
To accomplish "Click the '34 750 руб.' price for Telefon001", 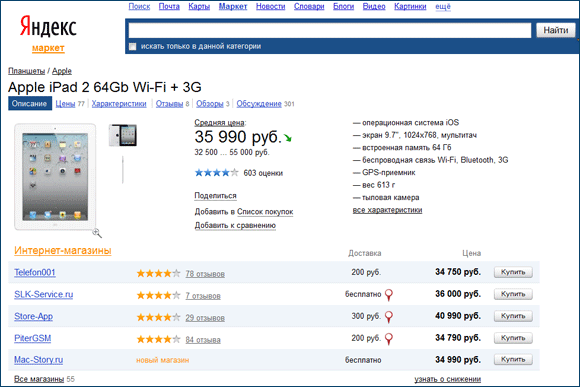I will coord(458,272).
